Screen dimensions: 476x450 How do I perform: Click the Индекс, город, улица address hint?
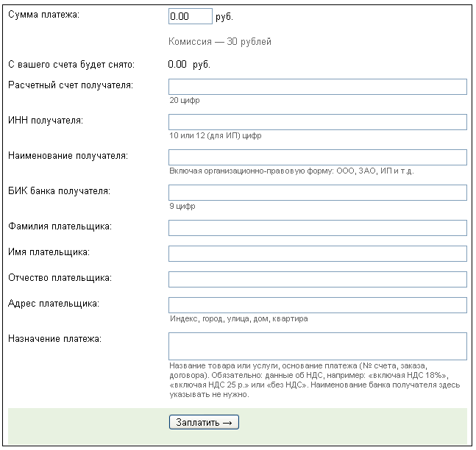tap(238, 319)
